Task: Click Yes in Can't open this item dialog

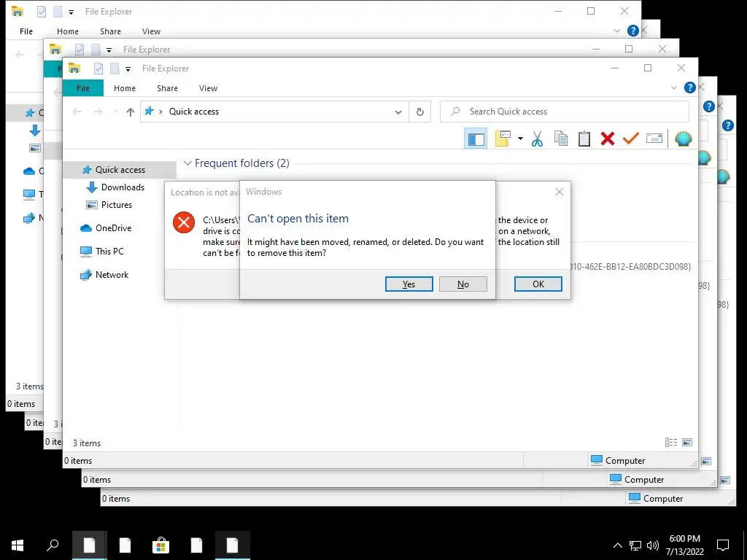Action: coord(409,284)
